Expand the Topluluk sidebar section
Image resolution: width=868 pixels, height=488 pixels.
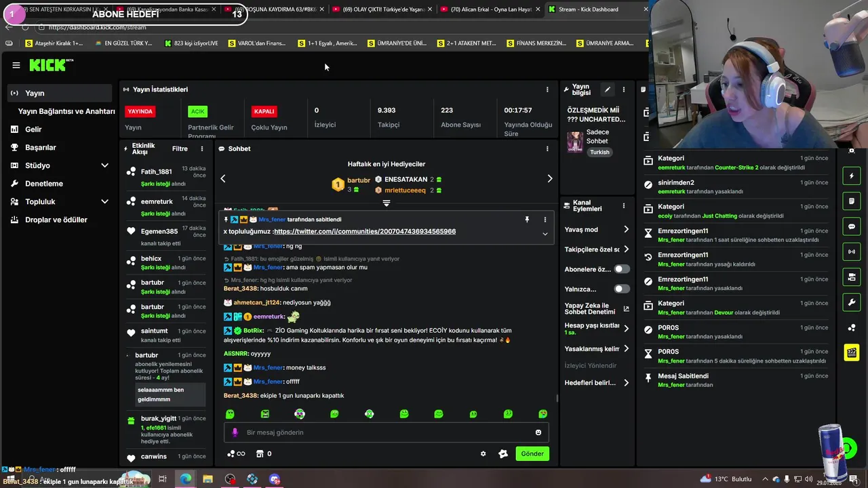[104, 201]
